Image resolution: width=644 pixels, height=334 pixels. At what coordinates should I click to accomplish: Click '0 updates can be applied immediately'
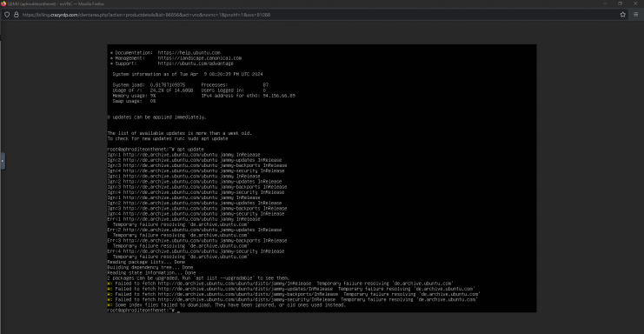coord(157,117)
